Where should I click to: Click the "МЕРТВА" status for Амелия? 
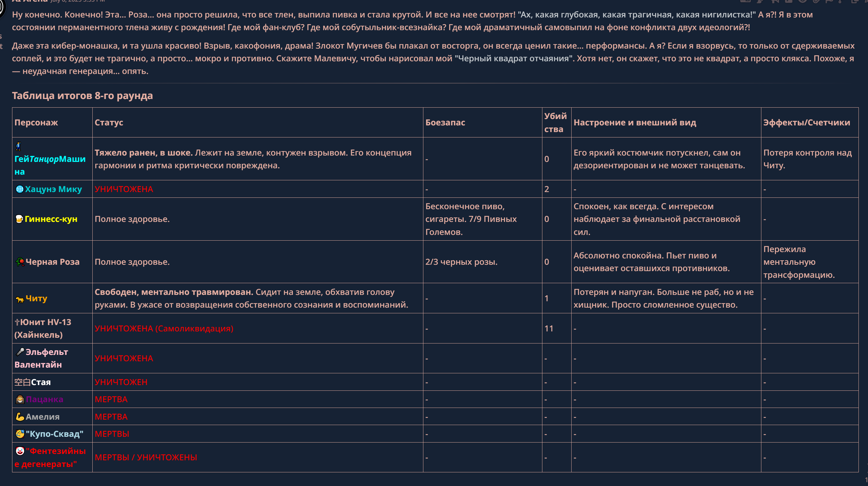coord(111,416)
